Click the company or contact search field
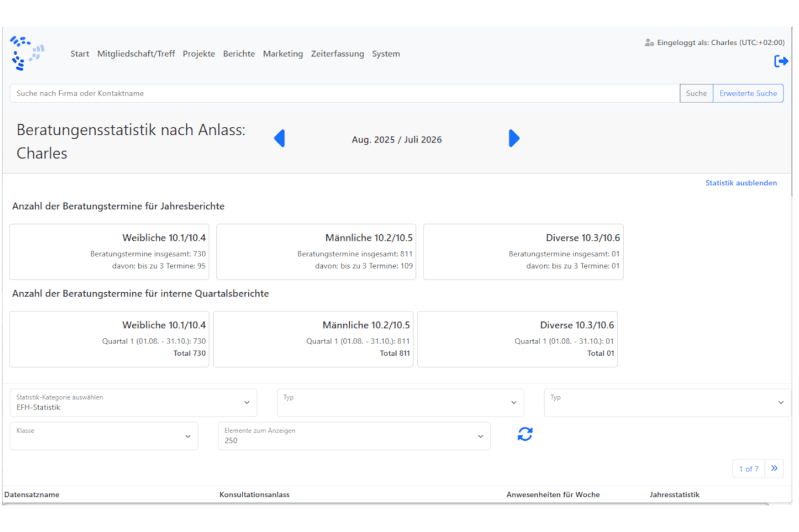799x532 pixels. (x=344, y=94)
